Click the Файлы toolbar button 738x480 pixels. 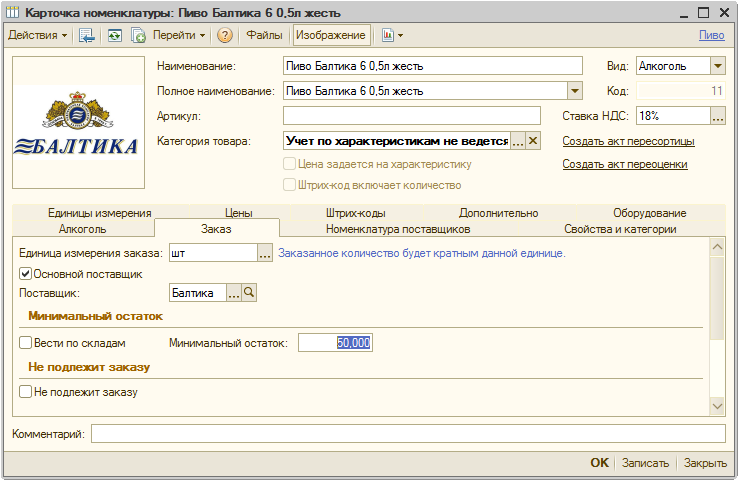point(265,35)
